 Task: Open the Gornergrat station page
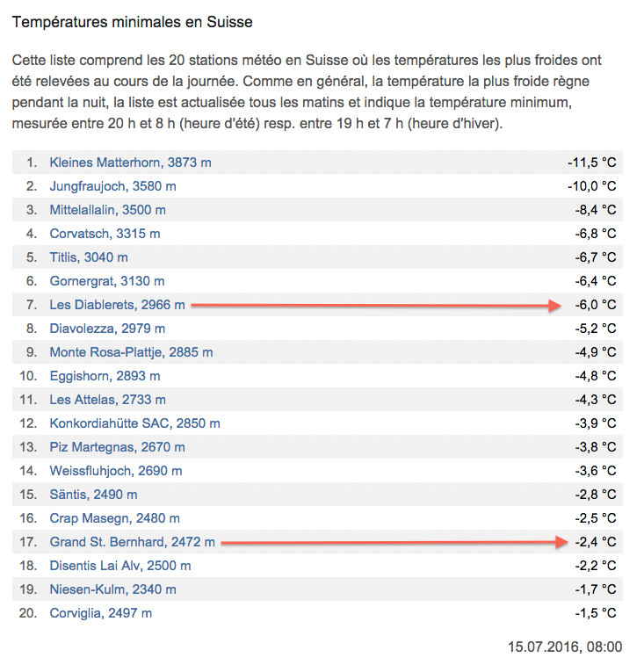click(x=107, y=281)
